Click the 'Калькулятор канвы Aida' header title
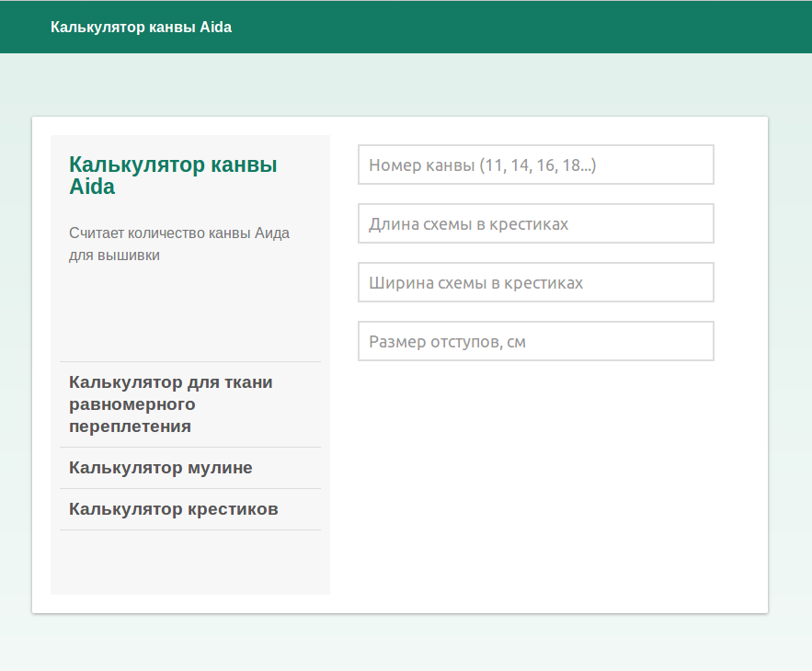812x671 pixels. point(141,27)
